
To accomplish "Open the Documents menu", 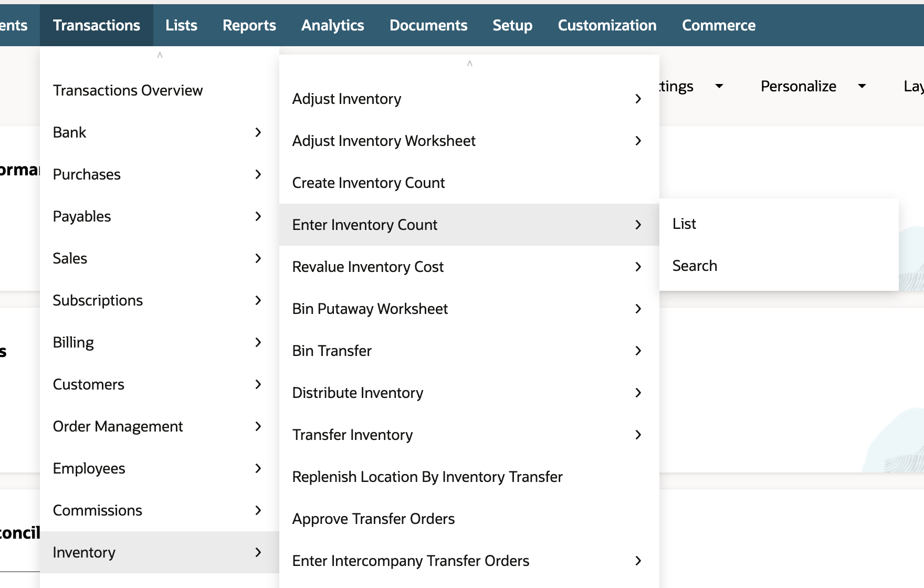I will point(428,25).
